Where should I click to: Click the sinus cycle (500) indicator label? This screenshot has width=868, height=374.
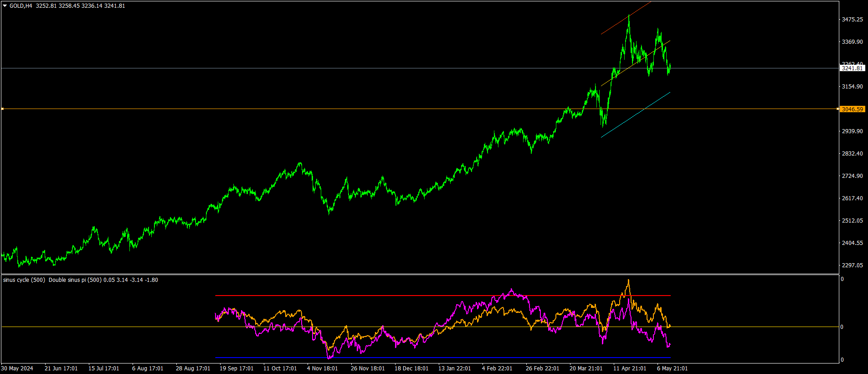(x=24, y=280)
